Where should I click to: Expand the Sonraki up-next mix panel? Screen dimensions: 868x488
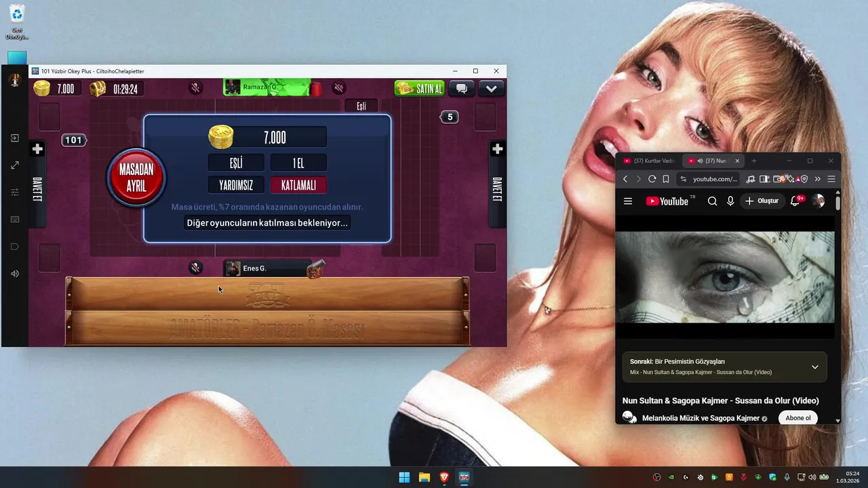click(815, 367)
